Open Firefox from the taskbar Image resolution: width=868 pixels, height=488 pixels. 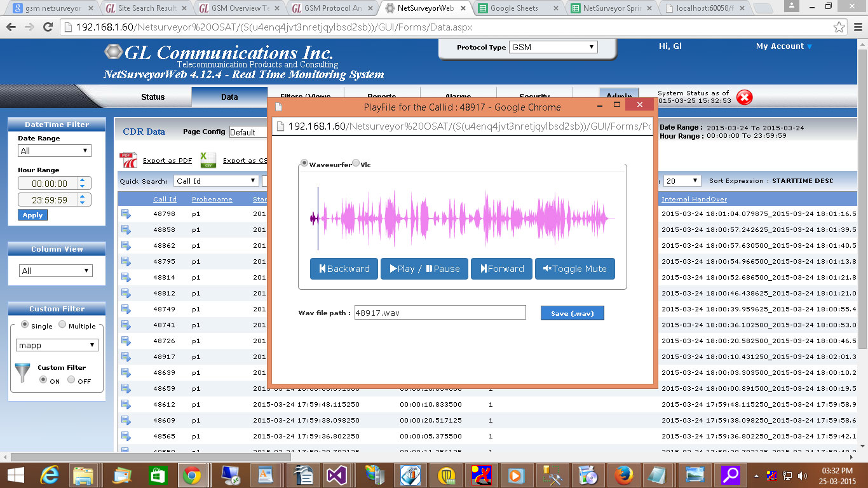pyautogui.click(x=623, y=475)
